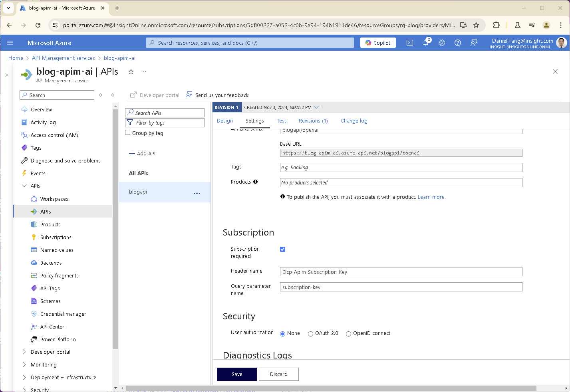
Task: Open portal settings gear
Action: (442, 43)
